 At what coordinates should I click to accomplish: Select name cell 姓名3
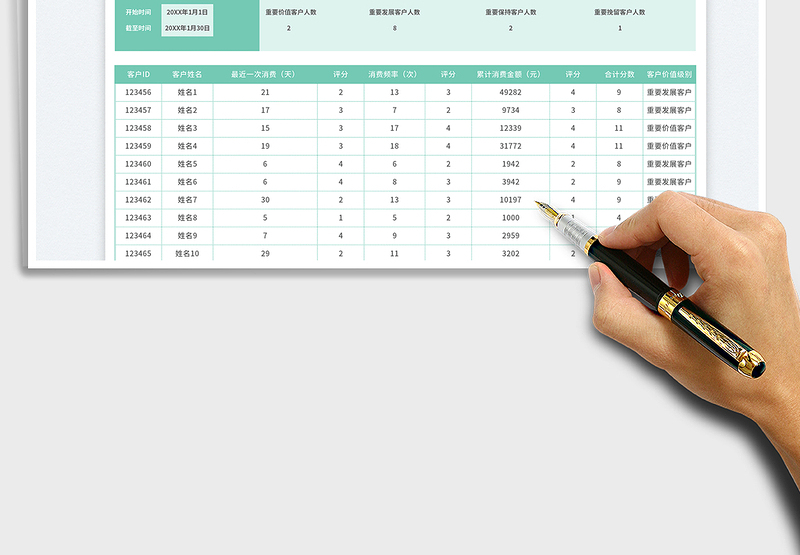[x=187, y=128]
